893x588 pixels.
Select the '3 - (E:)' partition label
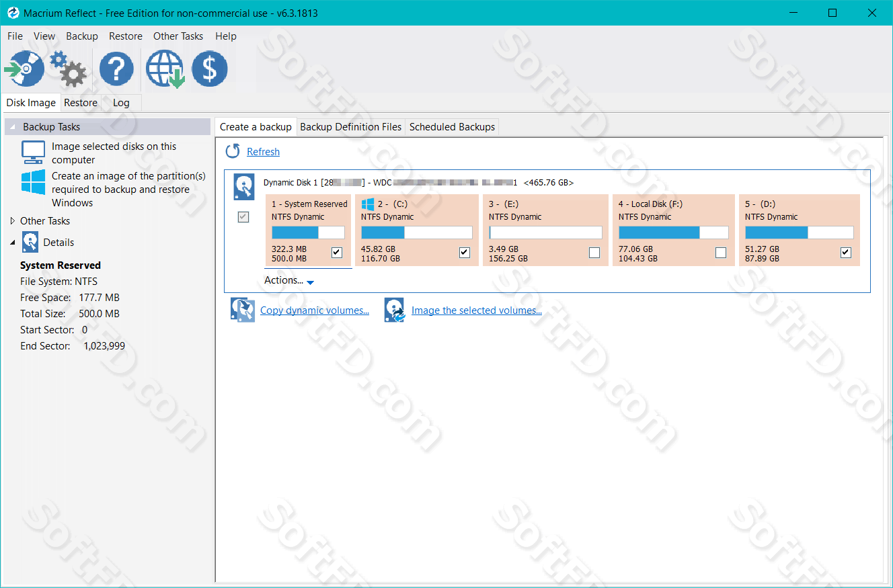click(504, 204)
